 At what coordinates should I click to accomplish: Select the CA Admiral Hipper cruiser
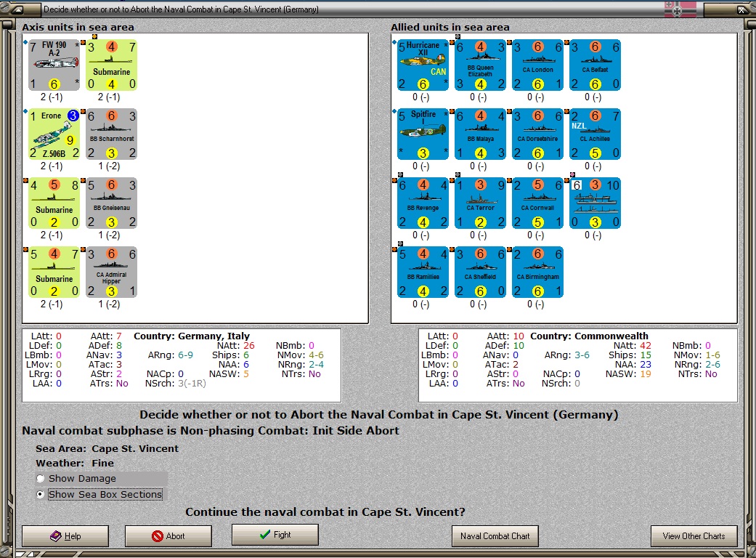[111, 272]
